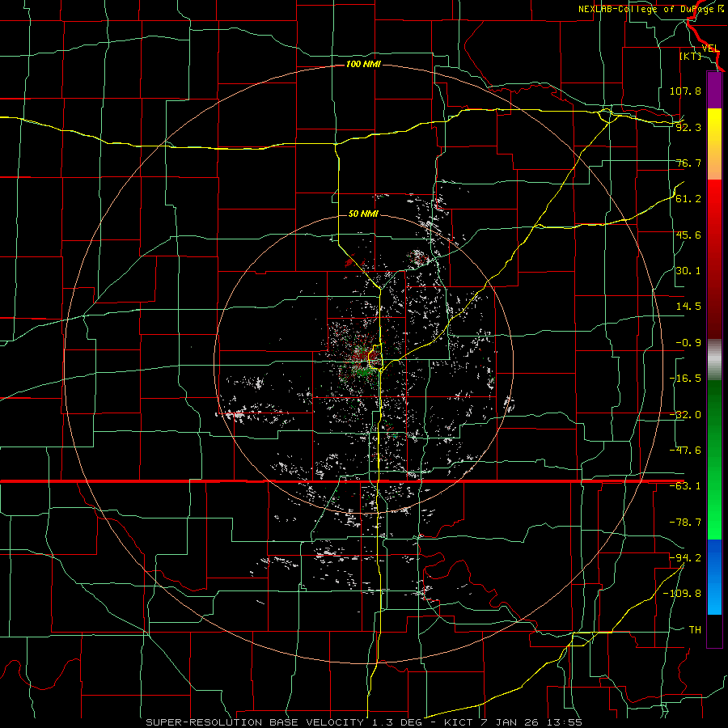Screen dimensions: 728x728
Task: Select the 45.6 scale value
Action: point(688,235)
